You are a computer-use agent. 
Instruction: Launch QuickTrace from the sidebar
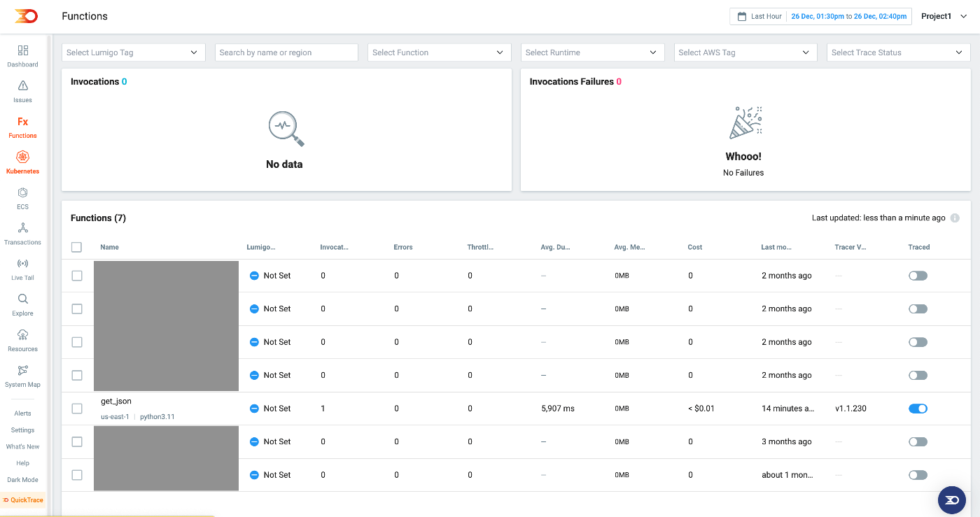(x=23, y=500)
